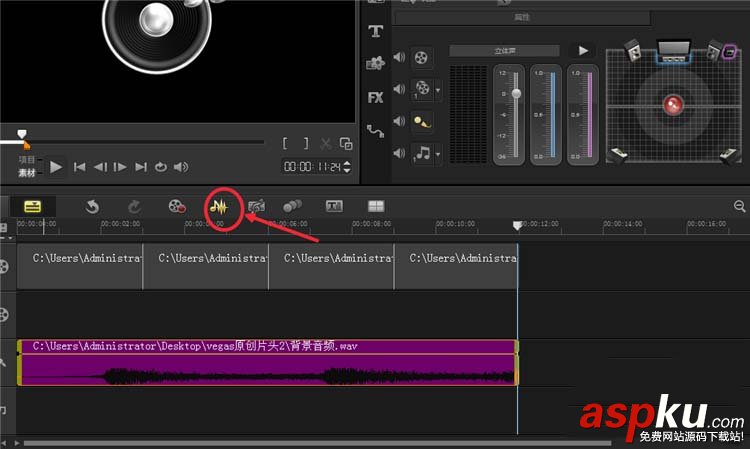Play the preview

(x=55, y=167)
